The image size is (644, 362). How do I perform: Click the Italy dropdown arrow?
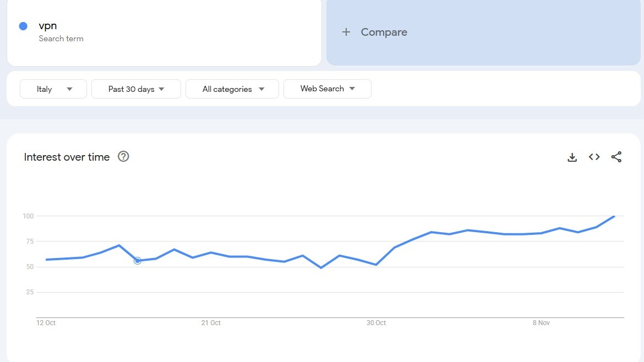[70, 89]
